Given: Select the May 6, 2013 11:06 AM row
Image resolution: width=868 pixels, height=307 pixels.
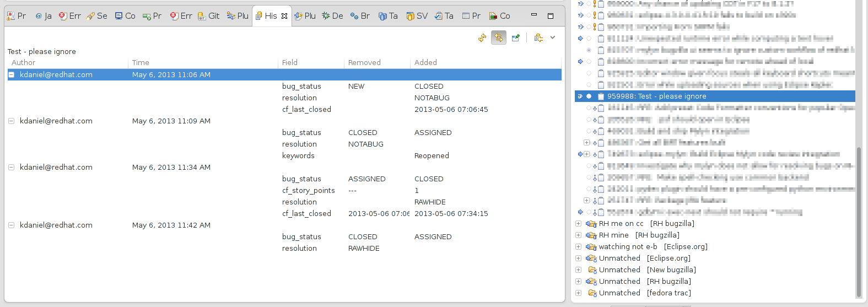Looking at the screenshot, I should [284, 74].
